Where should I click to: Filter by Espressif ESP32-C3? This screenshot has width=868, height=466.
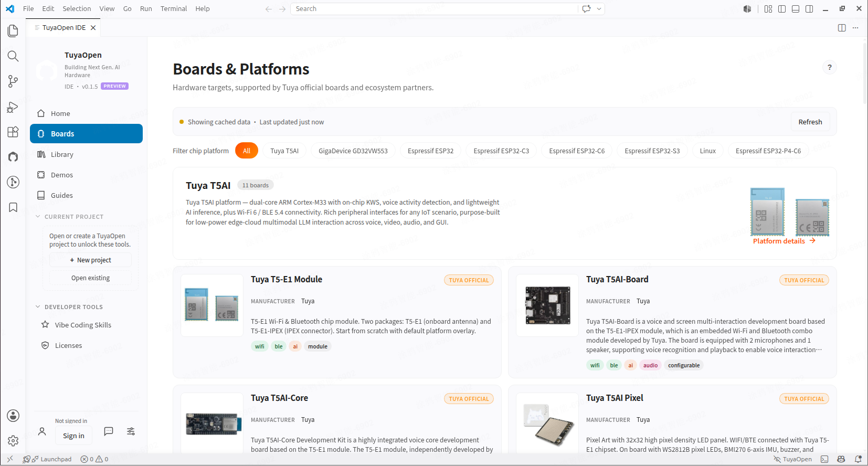pos(501,151)
